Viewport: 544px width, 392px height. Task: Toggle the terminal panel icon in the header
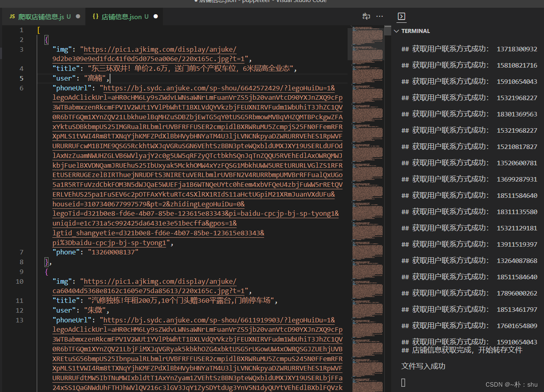point(401,16)
